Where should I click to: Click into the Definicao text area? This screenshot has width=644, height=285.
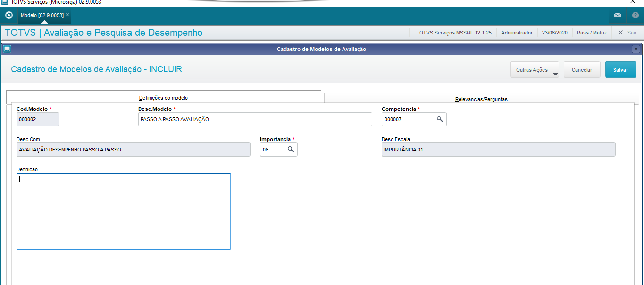pos(124,211)
